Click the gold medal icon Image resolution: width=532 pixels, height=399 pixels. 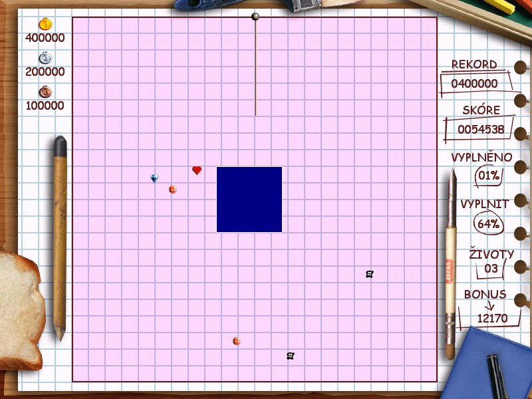[45, 24]
